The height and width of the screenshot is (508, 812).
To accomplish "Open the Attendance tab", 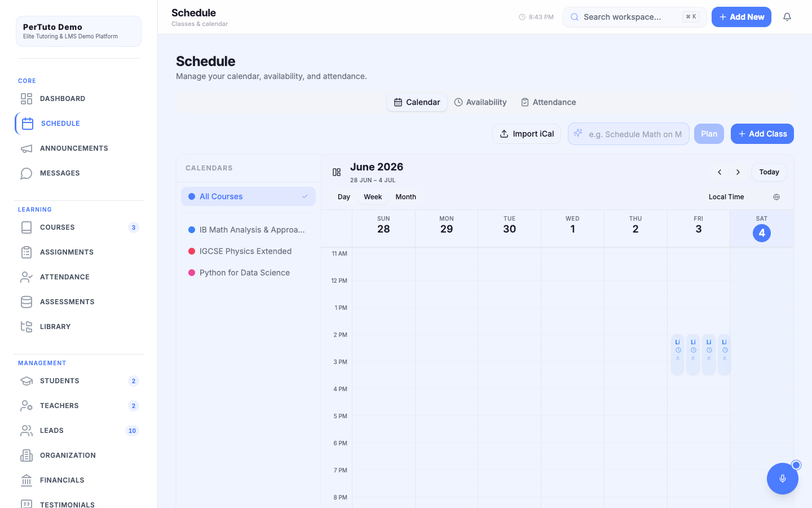I will 548,102.
